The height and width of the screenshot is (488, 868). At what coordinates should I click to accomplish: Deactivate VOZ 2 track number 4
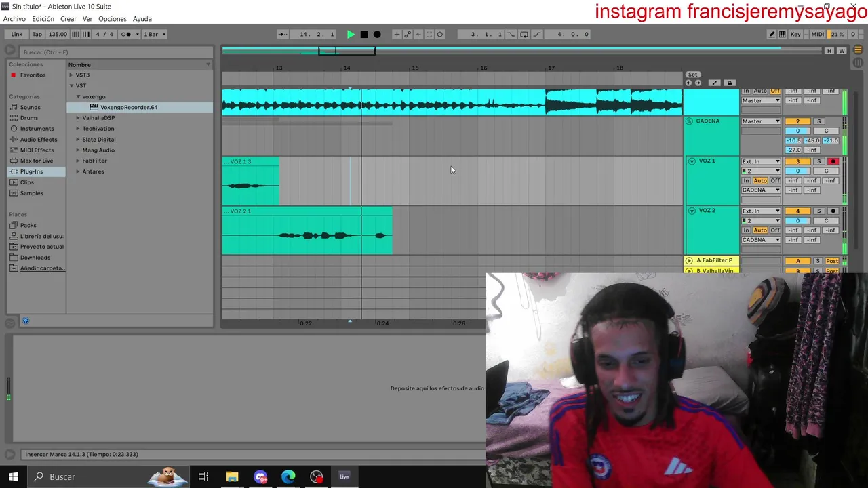click(797, 211)
